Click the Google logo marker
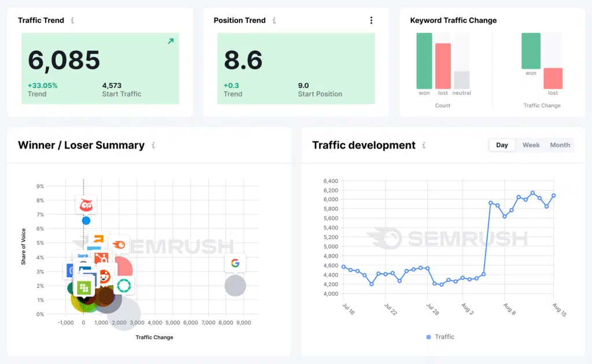This screenshot has height=364, width=592. (x=235, y=263)
